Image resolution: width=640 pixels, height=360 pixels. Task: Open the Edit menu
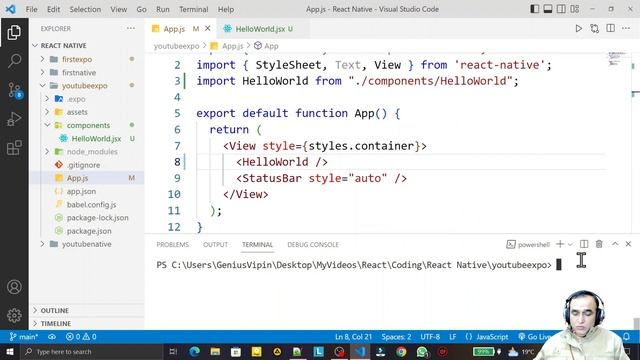53,9
